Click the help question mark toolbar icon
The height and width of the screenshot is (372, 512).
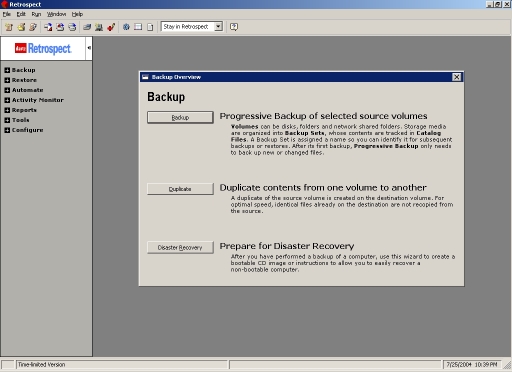[x=234, y=27]
